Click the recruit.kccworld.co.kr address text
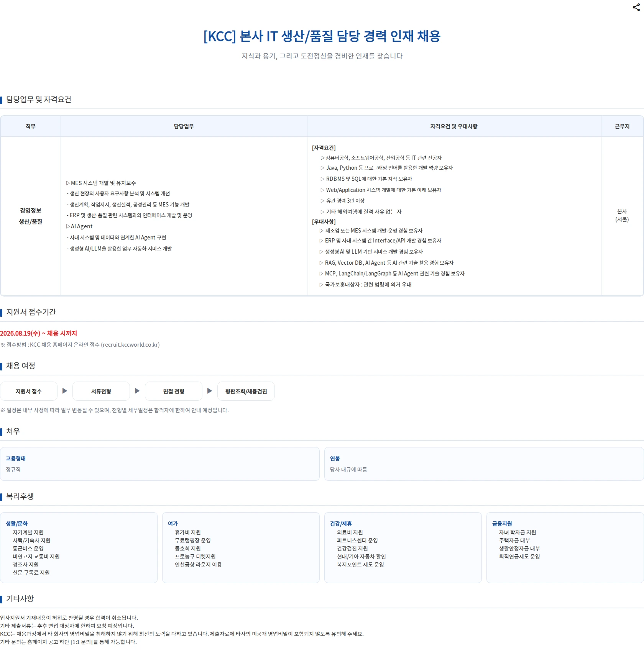644x657 pixels. pyautogui.click(x=130, y=345)
